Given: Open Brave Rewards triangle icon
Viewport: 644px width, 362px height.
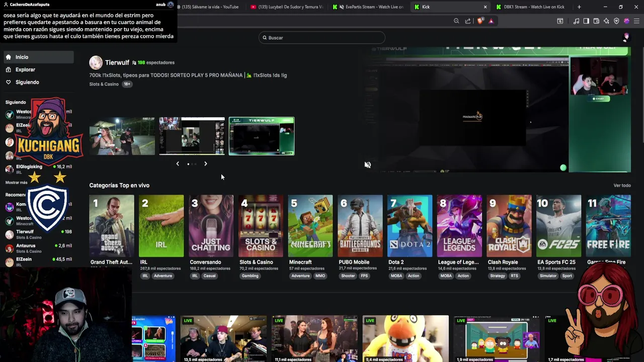Looking at the screenshot, I should point(491,21).
